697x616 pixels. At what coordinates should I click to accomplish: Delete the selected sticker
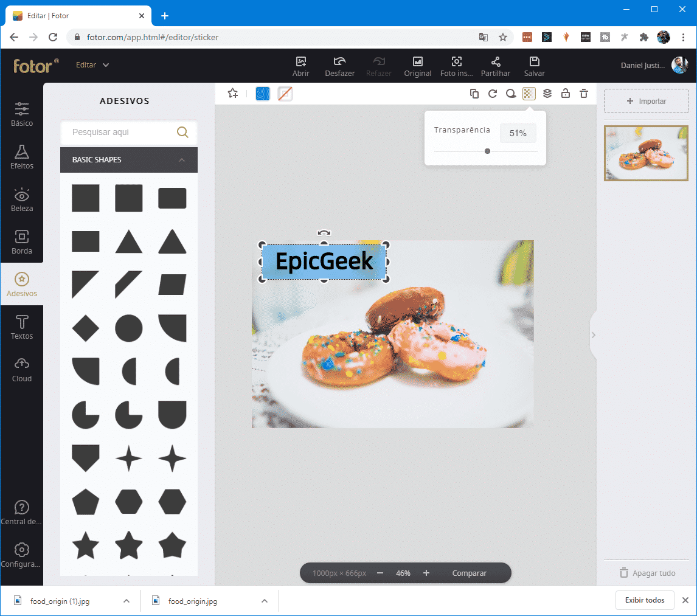(x=583, y=94)
